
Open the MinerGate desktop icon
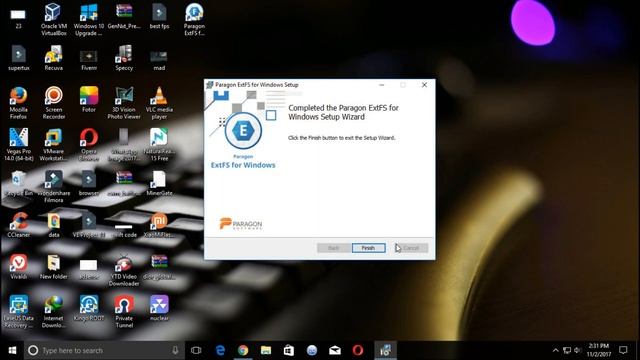(159, 183)
